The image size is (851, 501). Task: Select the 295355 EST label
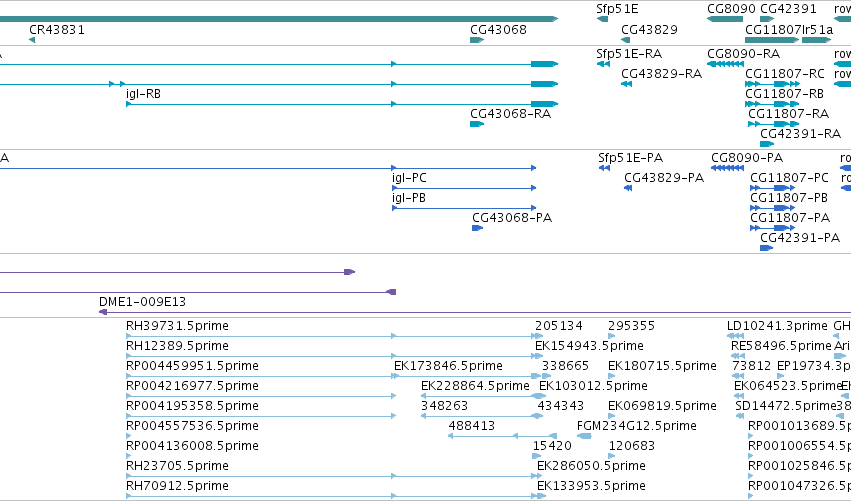click(x=631, y=326)
